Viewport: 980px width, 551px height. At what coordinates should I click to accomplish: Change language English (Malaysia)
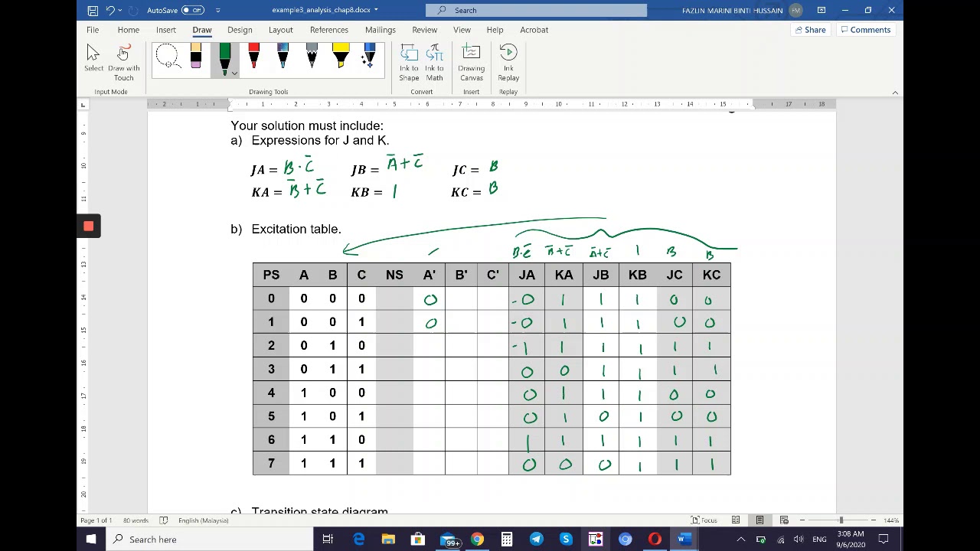[203, 520]
